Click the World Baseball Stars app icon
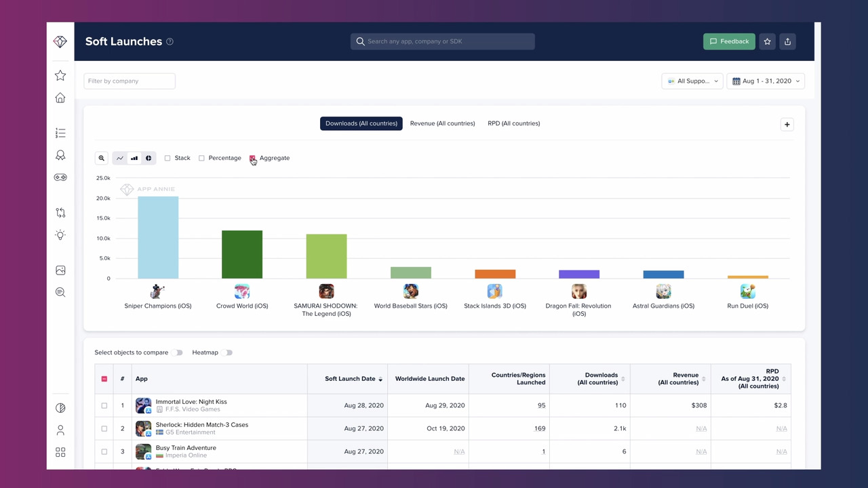Viewport: 868px width, 488px height. 411,291
